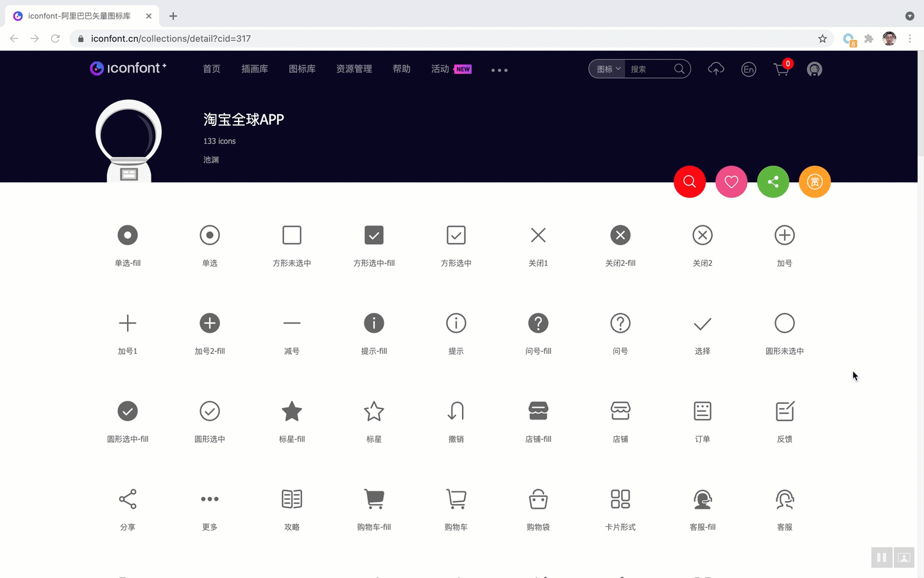Open the 首页 nav menu
Viewport: 924px width, 578px height.
point(212,69)
